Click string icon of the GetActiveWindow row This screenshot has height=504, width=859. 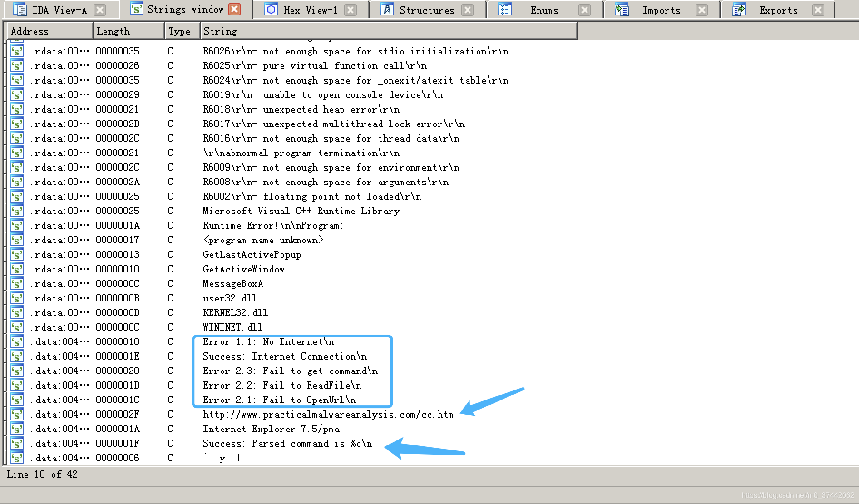tap(17, 269)
